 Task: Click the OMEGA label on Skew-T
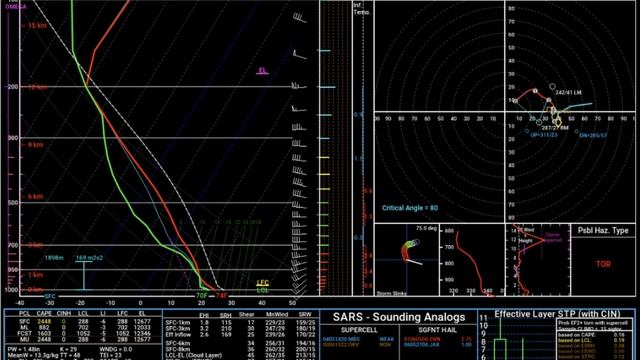pyautogui.click(x=16, y=7)
